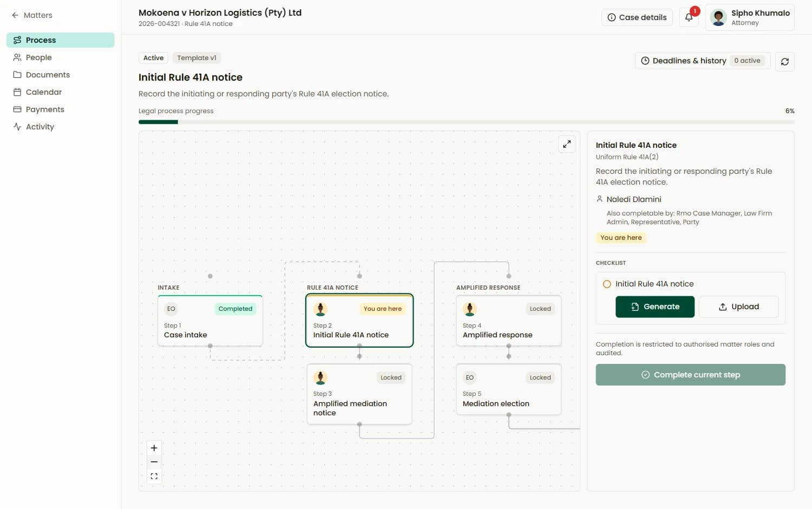Fit process canvas to view
This screenshot has width=812, height=509.
click(154, 477)
